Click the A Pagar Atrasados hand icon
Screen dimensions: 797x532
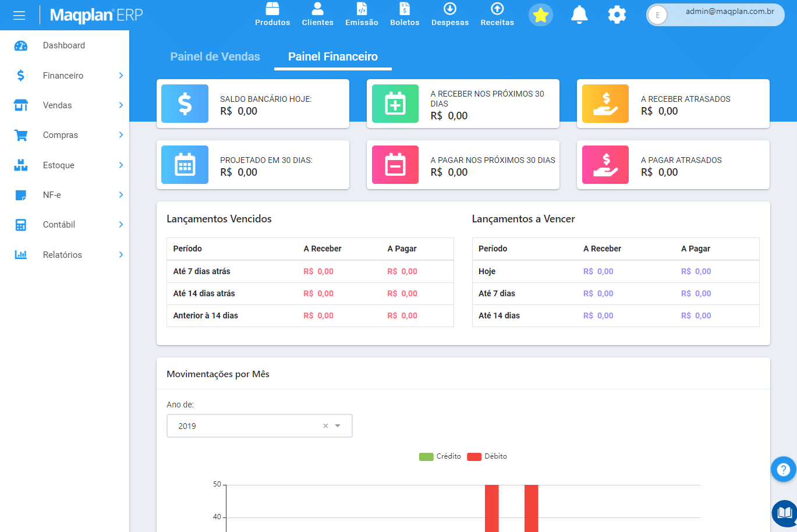coord(605,165)
